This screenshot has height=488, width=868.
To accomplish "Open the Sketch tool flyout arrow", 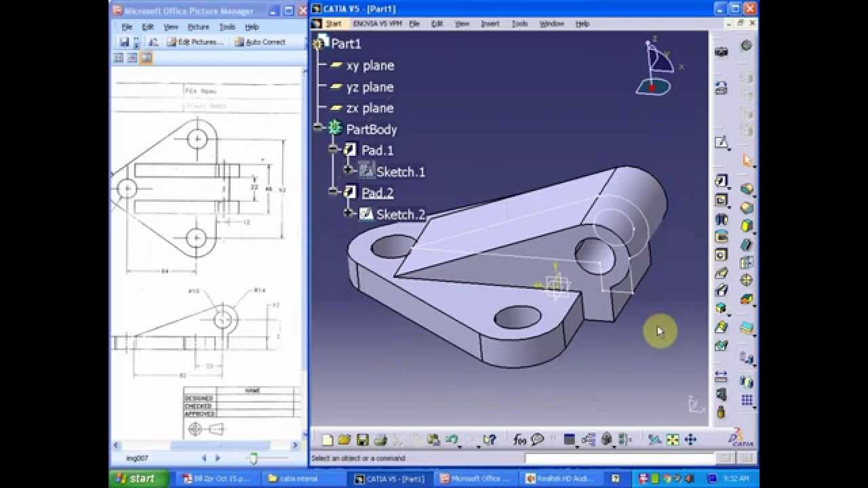I will coord(730,148).
